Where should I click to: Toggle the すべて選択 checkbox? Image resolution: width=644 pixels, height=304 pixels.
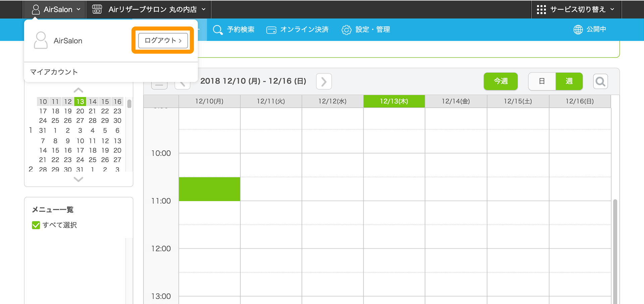pos(36,225)
